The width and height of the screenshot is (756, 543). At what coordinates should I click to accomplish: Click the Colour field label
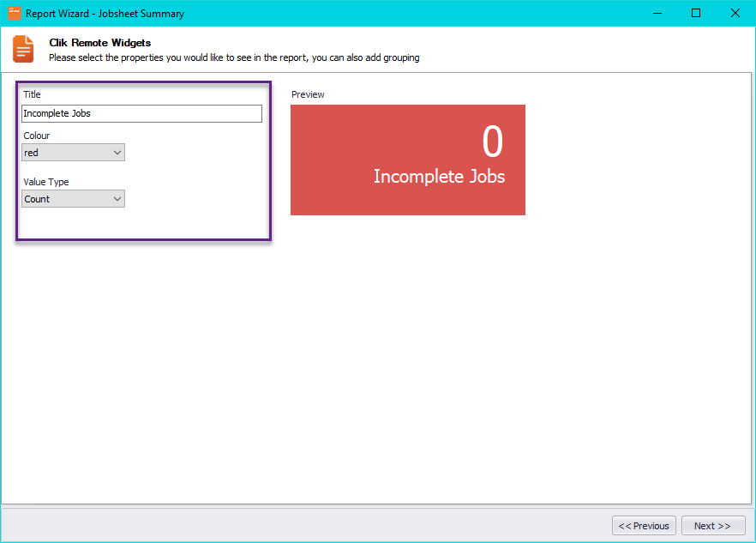click(36, 136)
